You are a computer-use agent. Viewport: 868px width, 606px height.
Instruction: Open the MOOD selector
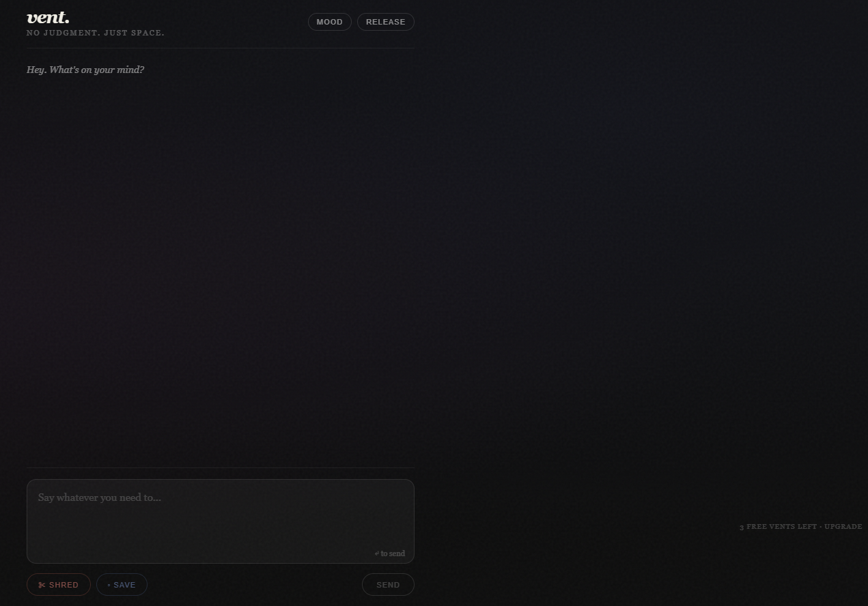[330, 22]
